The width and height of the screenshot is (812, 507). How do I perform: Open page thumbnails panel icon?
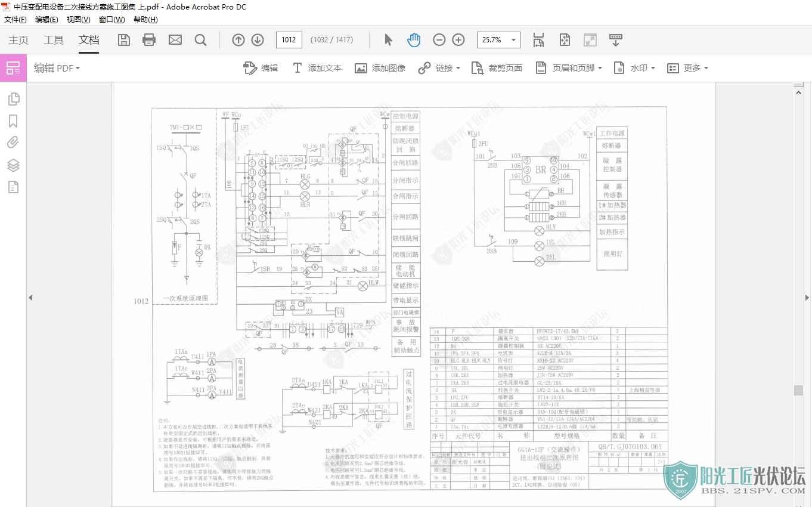point(13,99)
